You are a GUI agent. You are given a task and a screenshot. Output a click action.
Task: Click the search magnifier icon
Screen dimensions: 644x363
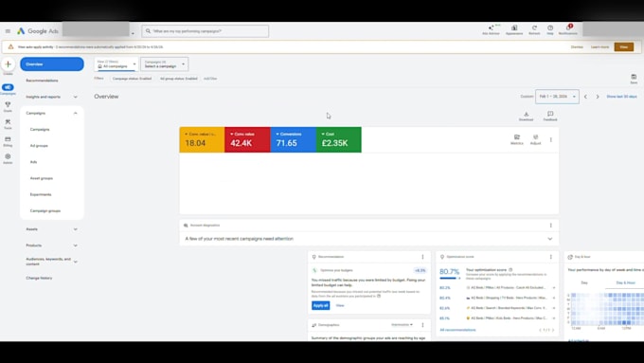149,31
